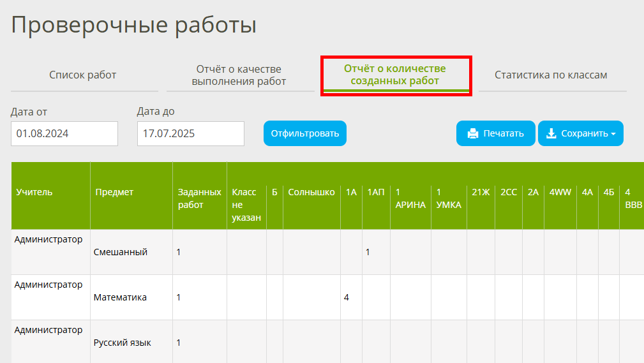644x363 pixels.
Task: Click the download icon on Сохранить
Action: click(x=551, y=133)
